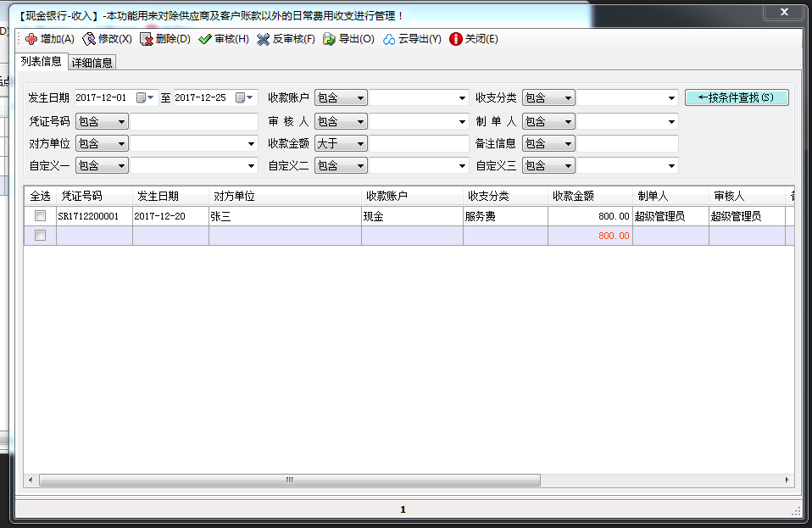The image size is (812, 528).
Task: Click the 全选 select-all column header
Action: pyautogui.click(x=40, y=196)
